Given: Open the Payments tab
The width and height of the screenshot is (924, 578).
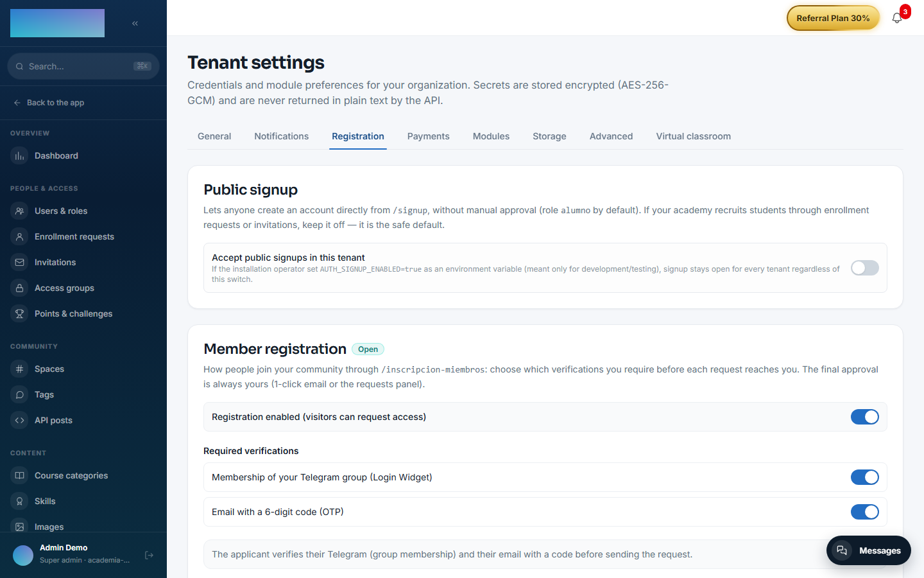Looking at the screenshot, I should pos(429,136).
